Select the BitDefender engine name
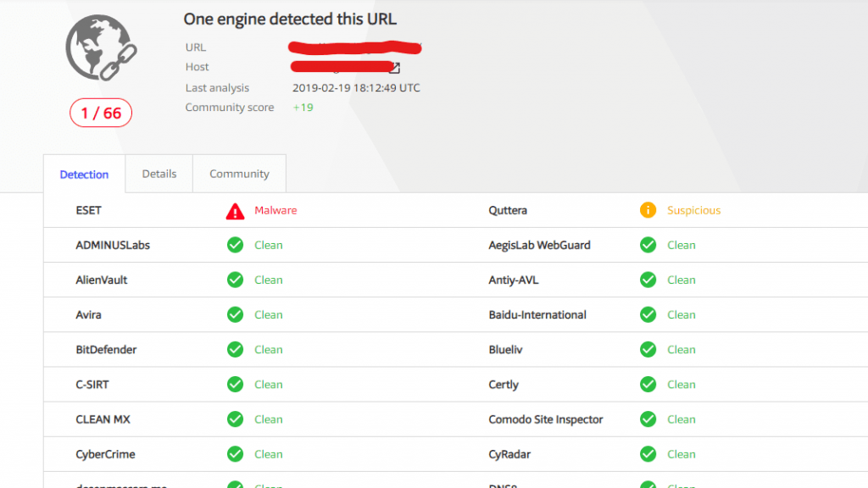This screenshot has width=868, height=488. (x=106, y=350)
